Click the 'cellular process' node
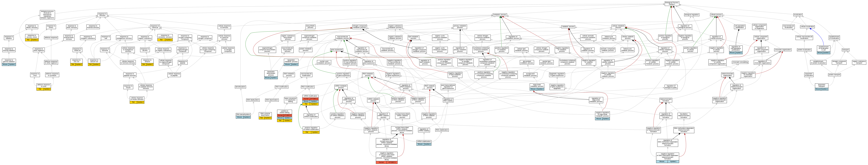 (716, 15)
